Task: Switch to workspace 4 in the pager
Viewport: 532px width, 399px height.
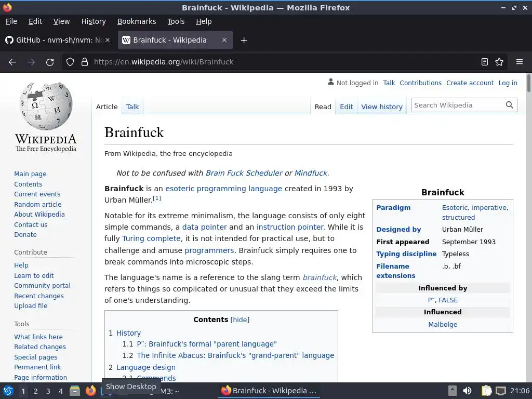Action: (61, 391)
